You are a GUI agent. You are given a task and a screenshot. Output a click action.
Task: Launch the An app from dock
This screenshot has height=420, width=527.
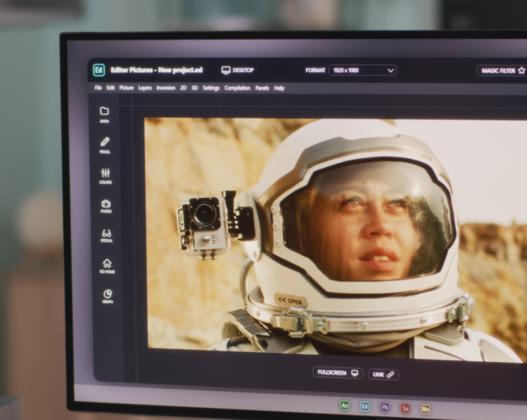[x=344, y=405]
